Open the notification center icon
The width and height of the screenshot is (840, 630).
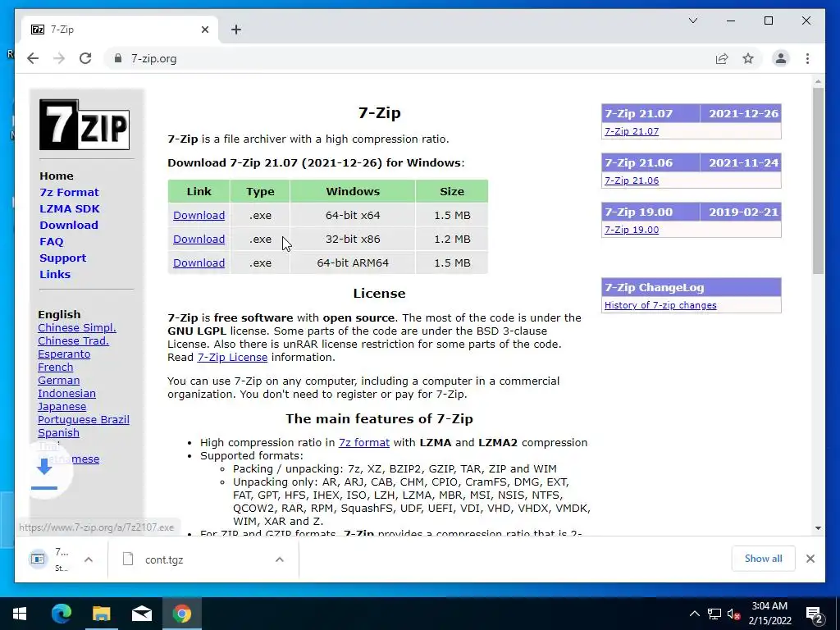click(815, 614)
